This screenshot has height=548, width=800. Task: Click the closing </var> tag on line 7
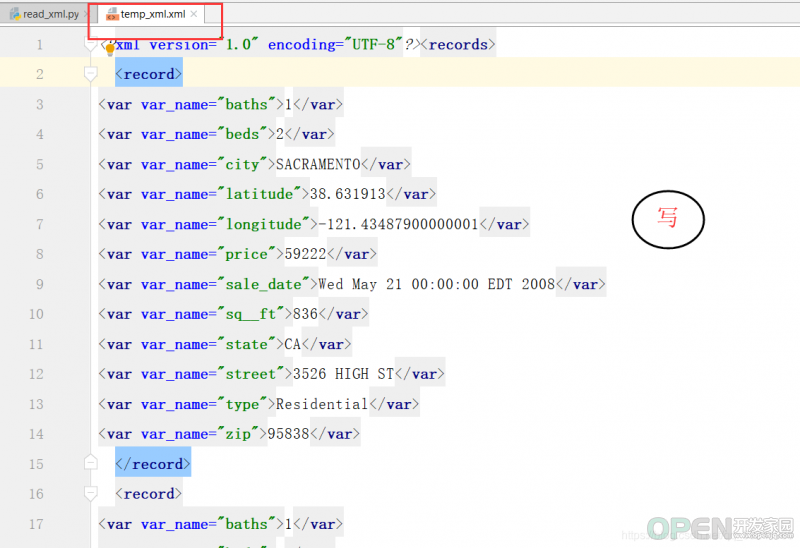tap(505, 224)
